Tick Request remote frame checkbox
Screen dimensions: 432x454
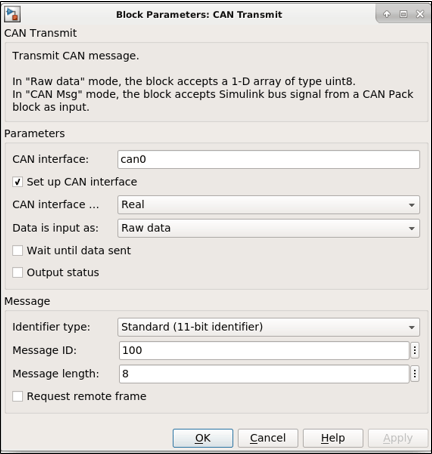pyautogui.click(x=18, y=396)
